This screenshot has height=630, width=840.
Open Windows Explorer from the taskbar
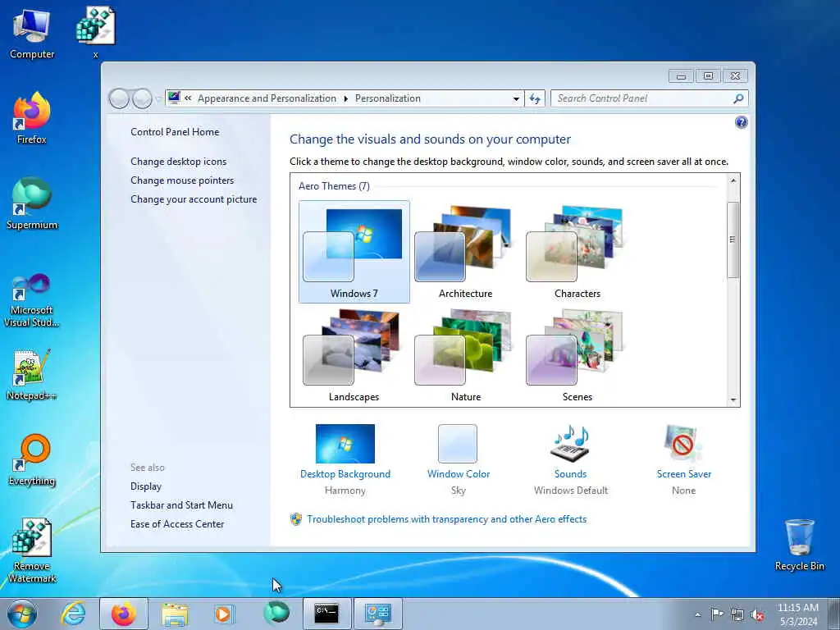175,614
